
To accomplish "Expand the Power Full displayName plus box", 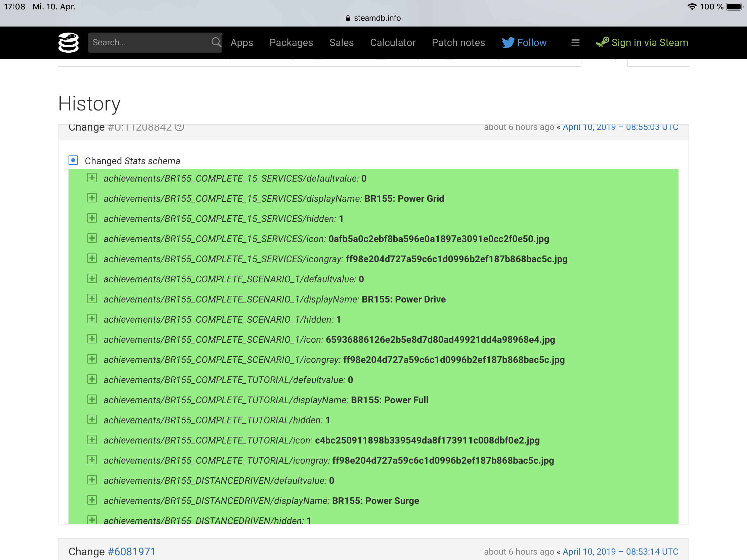I will [x=92, y=399].
